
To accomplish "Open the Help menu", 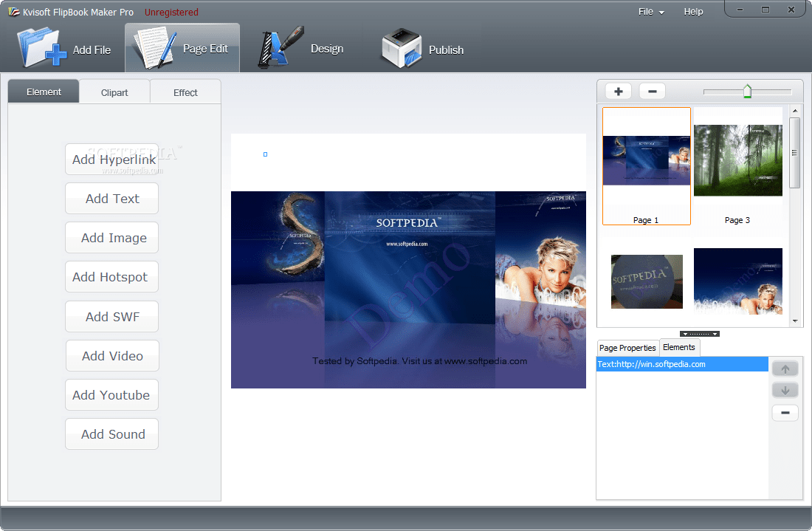I will pos(693,11).
